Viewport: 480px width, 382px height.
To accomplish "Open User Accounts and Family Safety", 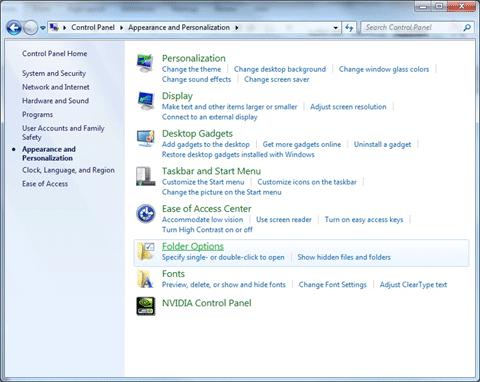I will pos(63,133).
